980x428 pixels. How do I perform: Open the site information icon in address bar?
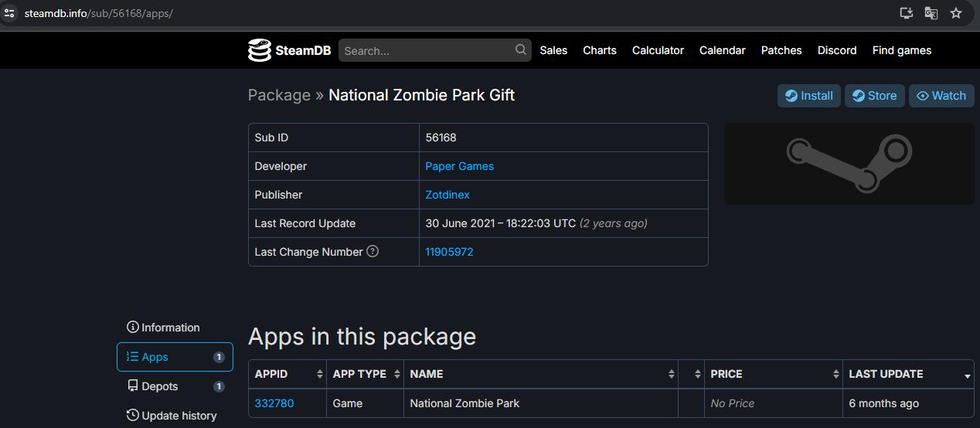9,13
